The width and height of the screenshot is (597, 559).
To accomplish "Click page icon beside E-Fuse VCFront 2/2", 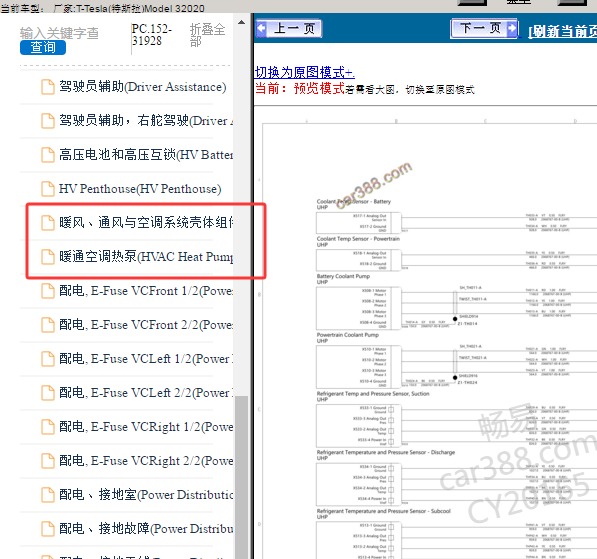I will click(x=48, y=325).
